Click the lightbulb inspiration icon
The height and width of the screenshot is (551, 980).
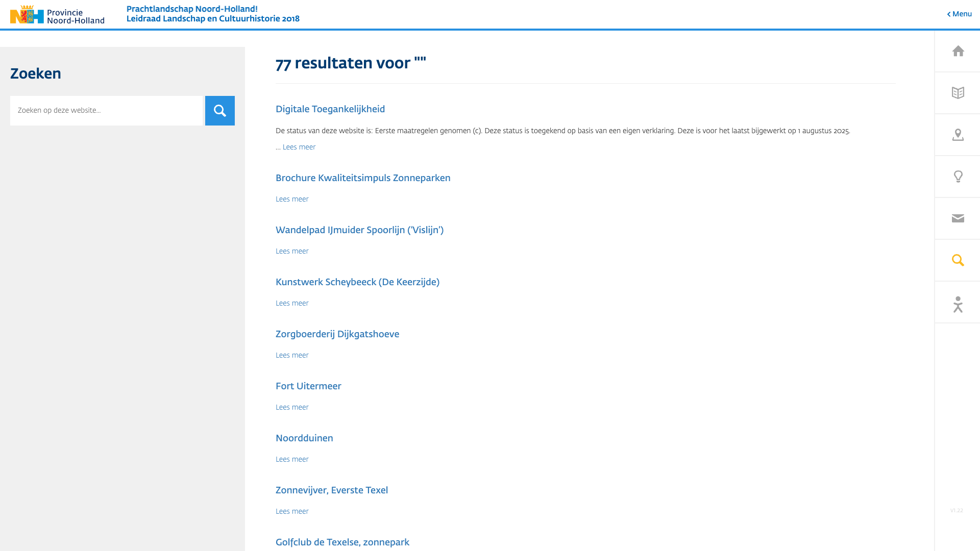point(958,177)
